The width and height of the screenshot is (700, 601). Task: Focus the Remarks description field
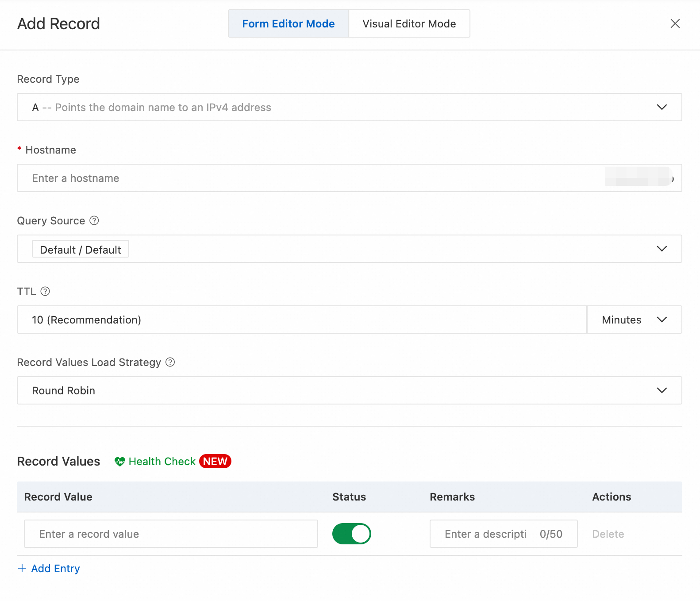[504, 534]
